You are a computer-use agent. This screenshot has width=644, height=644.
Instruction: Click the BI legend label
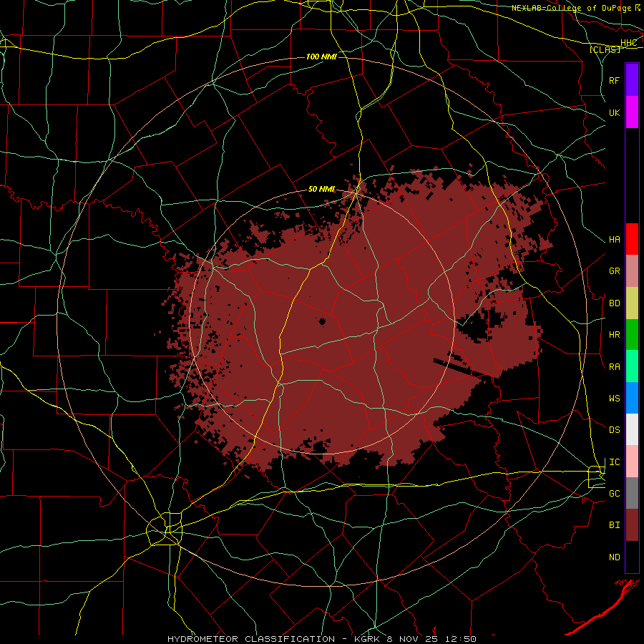[614, 525]
